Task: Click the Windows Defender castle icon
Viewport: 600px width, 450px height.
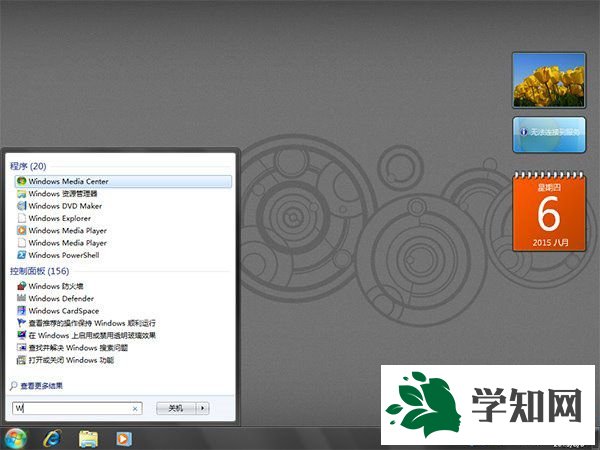Action: (x=22, y=298)
